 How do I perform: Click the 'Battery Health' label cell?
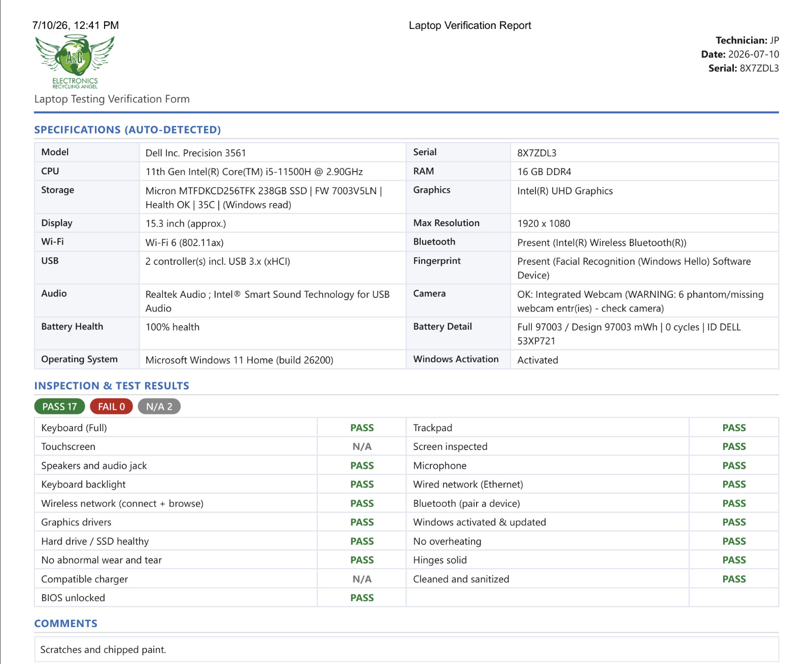[87, 334]
